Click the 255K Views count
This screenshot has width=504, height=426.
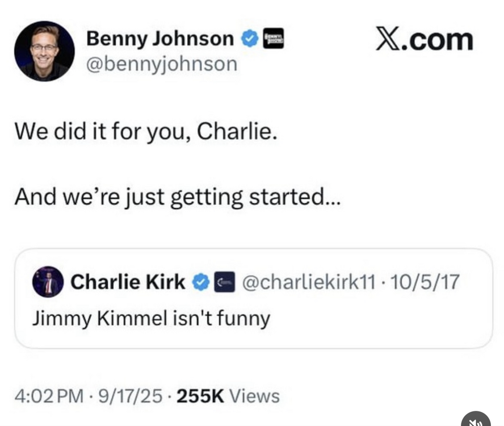228,396
